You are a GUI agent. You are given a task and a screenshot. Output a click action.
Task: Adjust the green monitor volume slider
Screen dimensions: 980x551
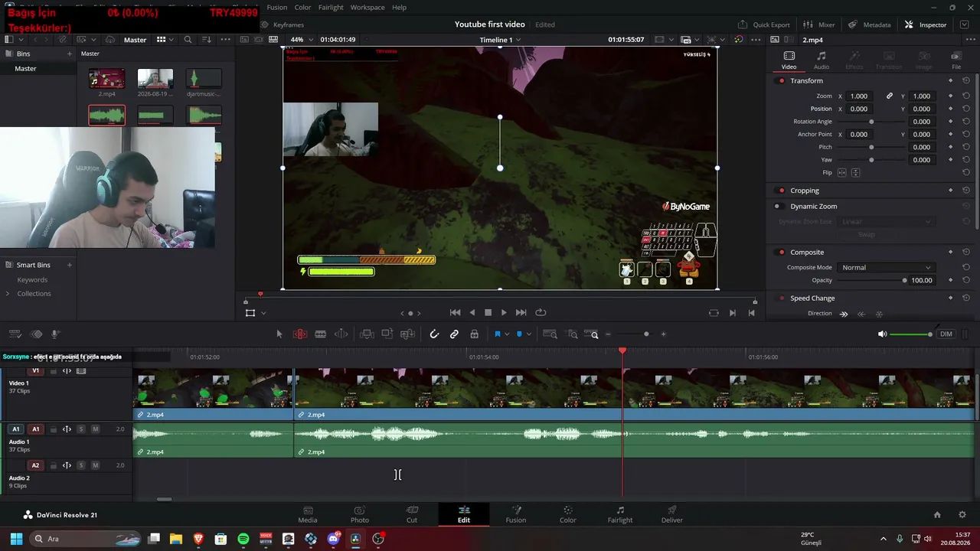point(911,334)
